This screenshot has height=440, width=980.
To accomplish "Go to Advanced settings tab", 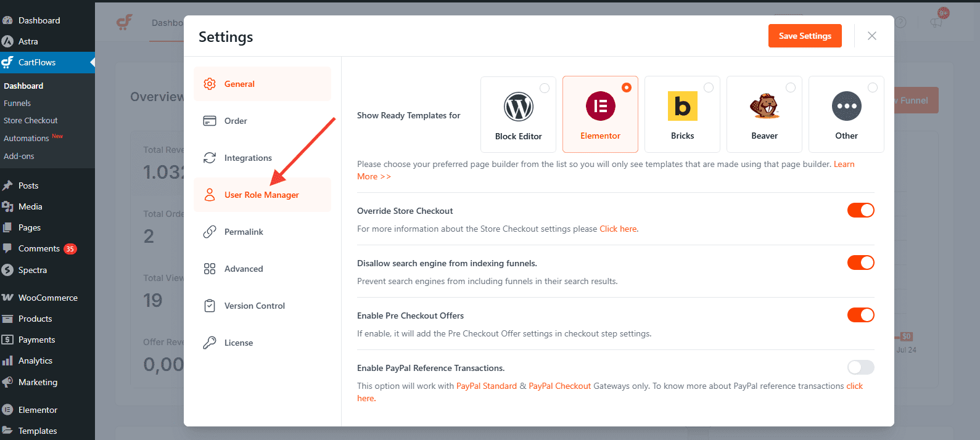I will [x=262, y=269].
